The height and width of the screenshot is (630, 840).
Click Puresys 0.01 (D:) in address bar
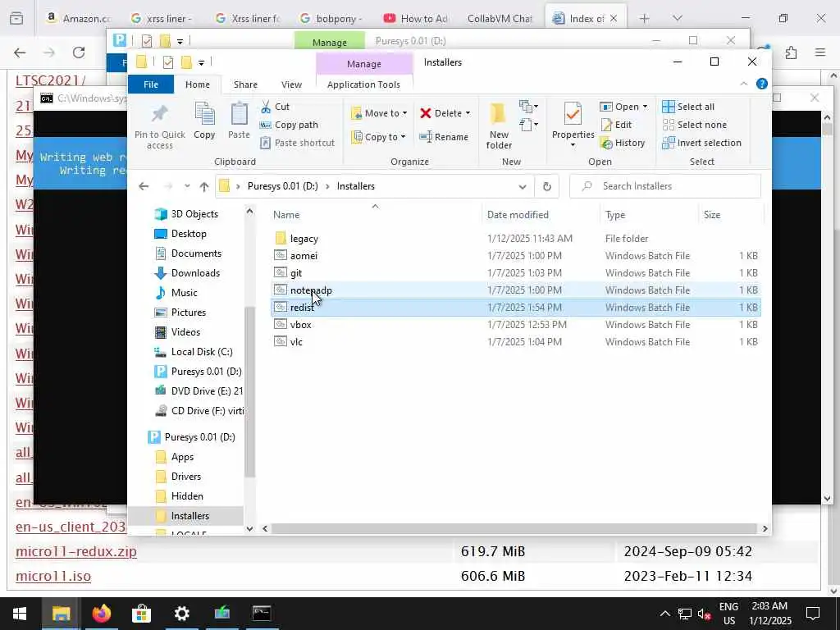coord(282,186)
